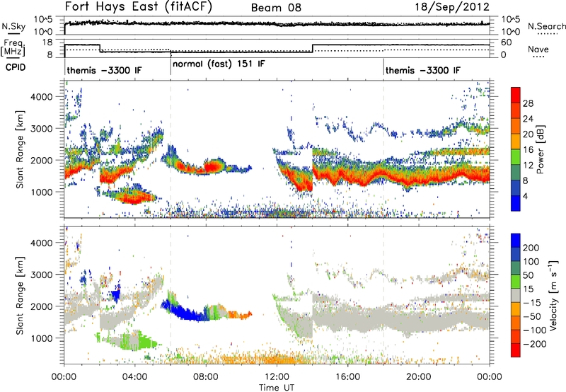Click the 18/Sep/2012 date text

point(452,7)
